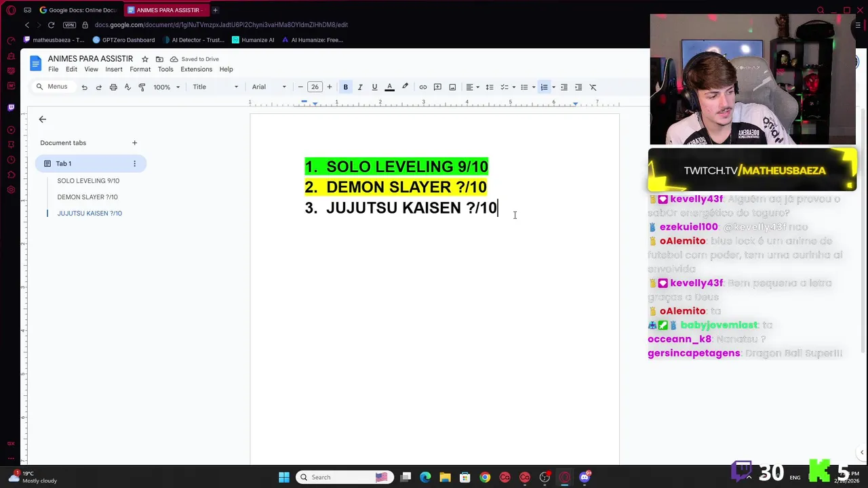Click the font size field showing 26
Image resolution: width=868 pixels, height=488 pixels.
(315, 87)
